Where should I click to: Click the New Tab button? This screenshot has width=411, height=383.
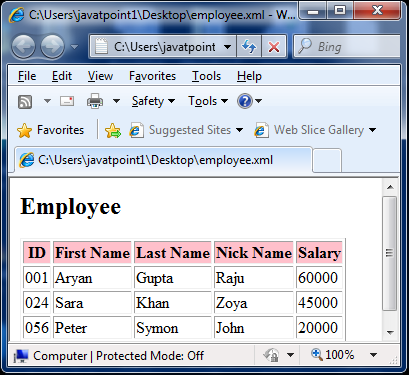click(327, 160)
